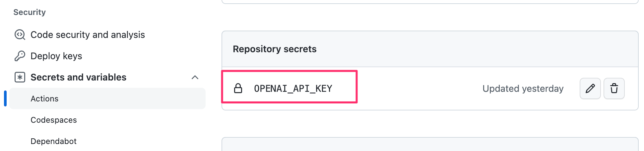Open Code security and analysis settings
Image resolution: width=644 pixels, height=151 pixels.
click(88, 35)
